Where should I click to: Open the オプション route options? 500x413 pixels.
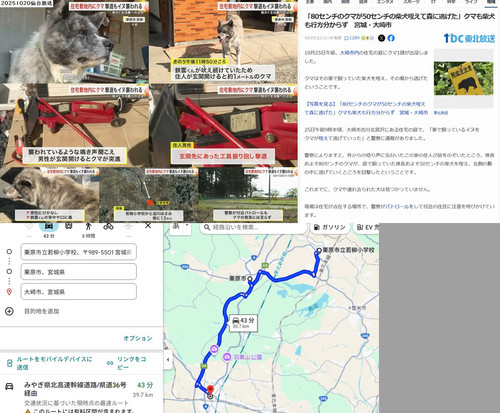click(138, 338)
